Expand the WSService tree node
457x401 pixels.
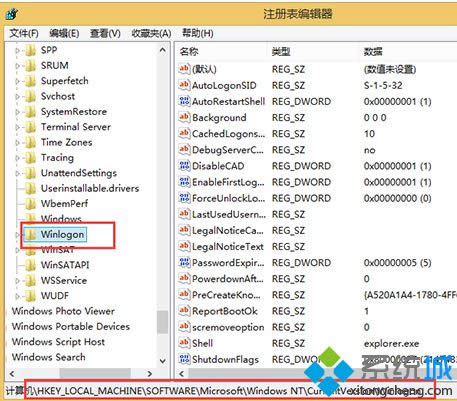click(x=17, y=281)
